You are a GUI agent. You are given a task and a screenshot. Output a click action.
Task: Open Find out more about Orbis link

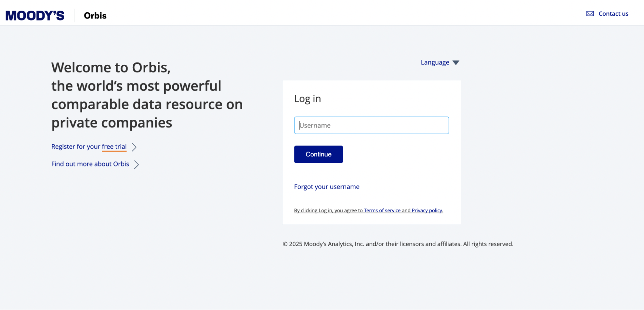click(x=90, y=164)
